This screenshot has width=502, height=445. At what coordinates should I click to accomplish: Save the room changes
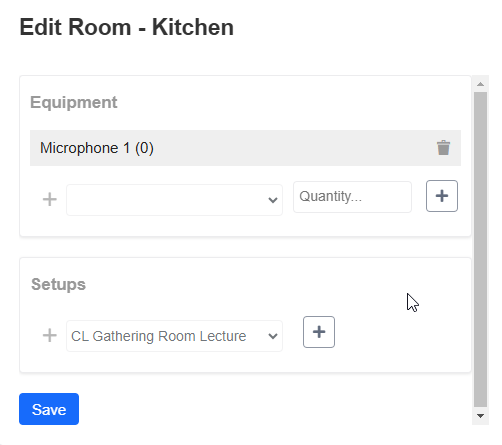(x=49, y=409)
